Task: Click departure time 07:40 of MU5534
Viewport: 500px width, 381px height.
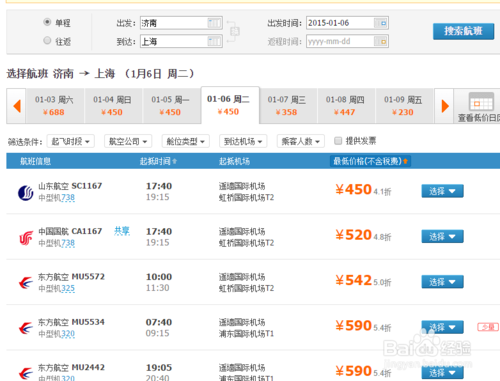Action: tap(159, 322)
